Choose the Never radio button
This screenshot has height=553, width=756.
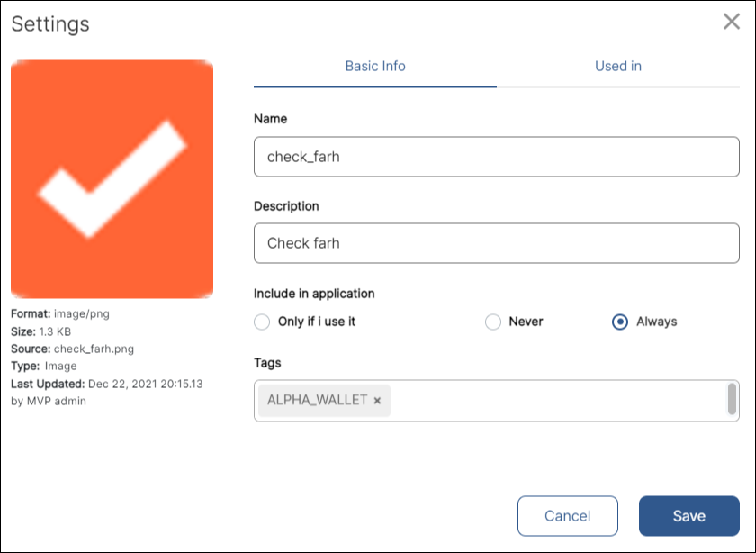(493, 322)
